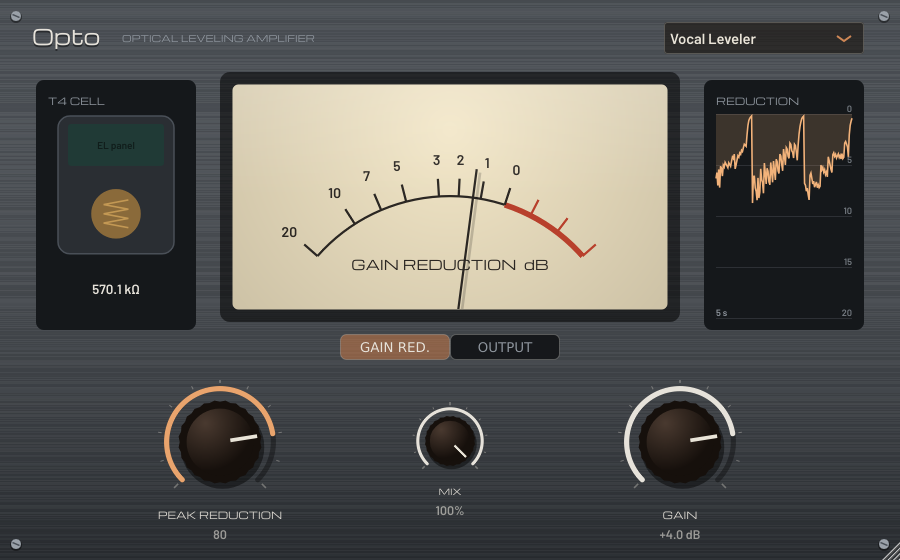The width and height of the screenshot is (900, 560).
Task: Click the gain reduction VU meter
Action: click(x=450, y=197)
